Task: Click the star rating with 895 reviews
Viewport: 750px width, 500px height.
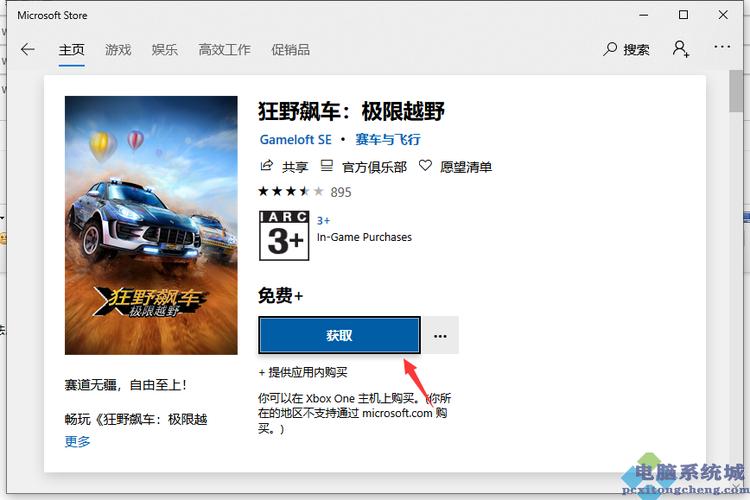Action: [x=305, y=192]
